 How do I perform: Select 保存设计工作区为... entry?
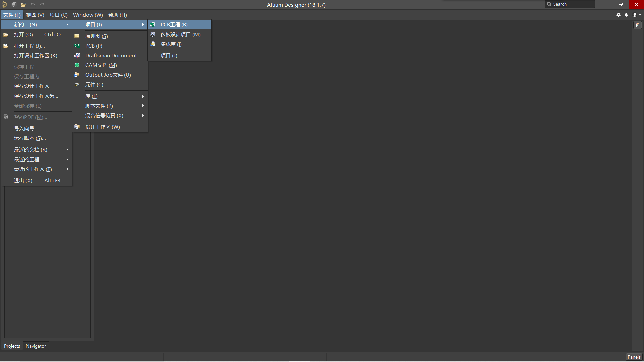37,96
